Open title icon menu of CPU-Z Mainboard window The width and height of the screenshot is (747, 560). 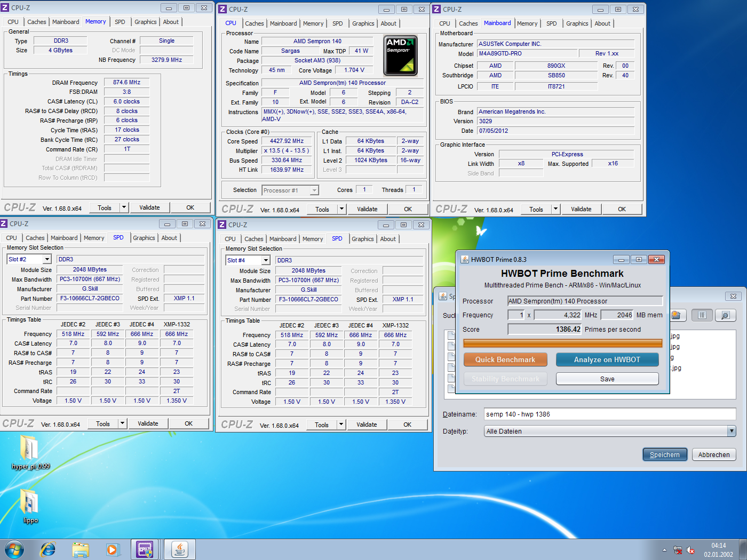[x=436, y=9]
